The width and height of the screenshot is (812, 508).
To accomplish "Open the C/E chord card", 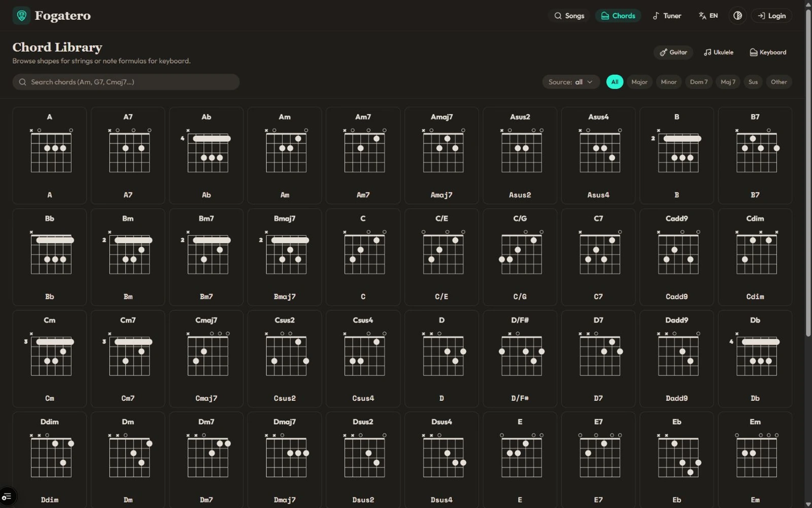I will 442,257.
